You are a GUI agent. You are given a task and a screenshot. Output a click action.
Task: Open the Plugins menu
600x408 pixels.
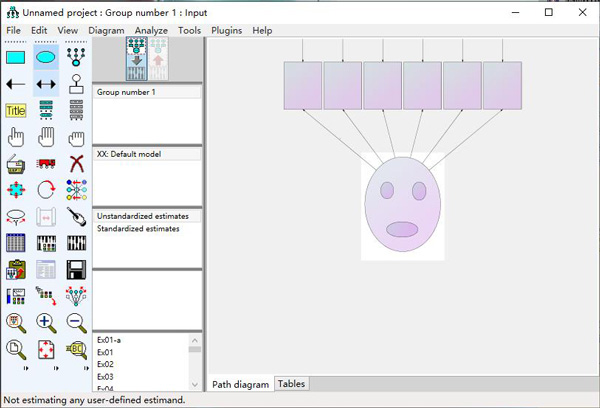pyautogui.click(x=226, y=31)
